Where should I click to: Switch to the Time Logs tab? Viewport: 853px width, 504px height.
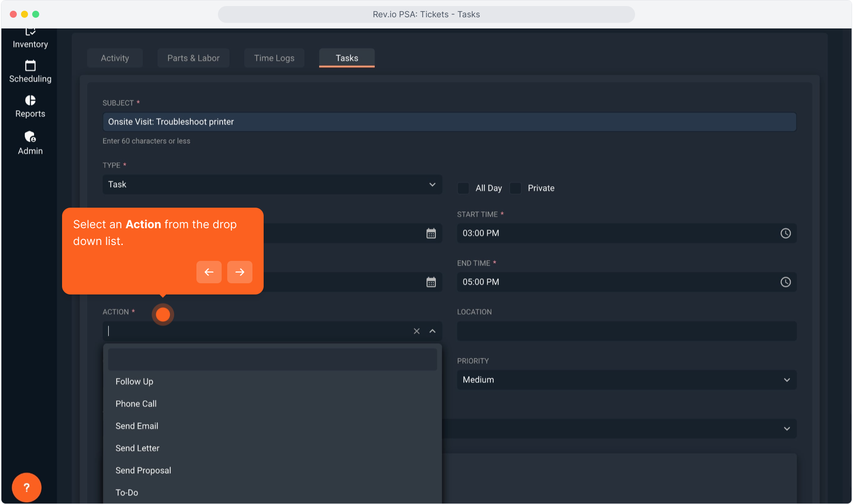click(x=274, y=58)
